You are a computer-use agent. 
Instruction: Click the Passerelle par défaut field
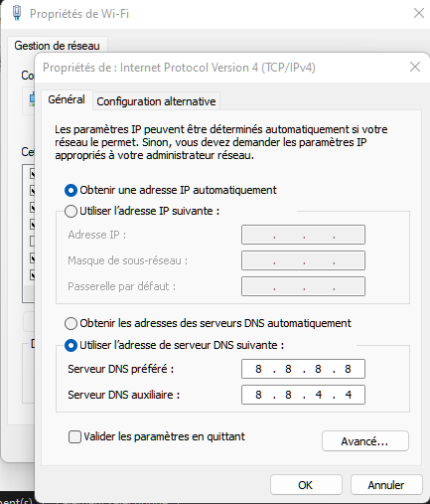(303, 286)
